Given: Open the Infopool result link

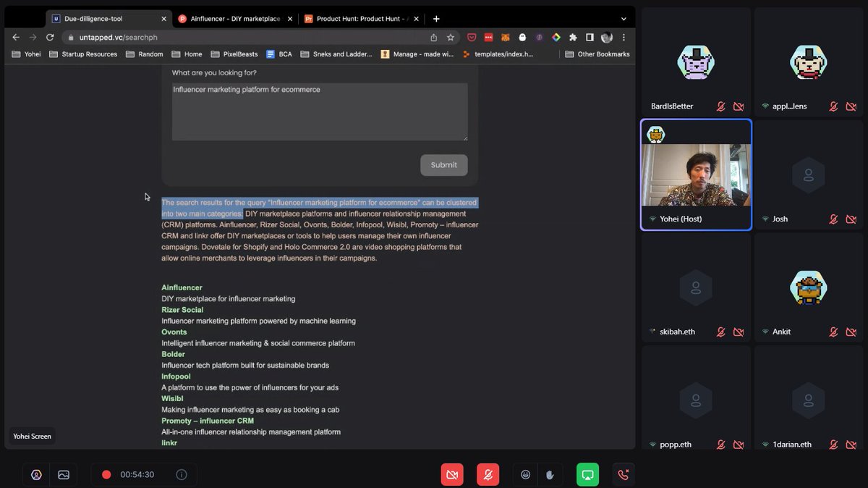Looking at the screenshot, I should point(176,376).
